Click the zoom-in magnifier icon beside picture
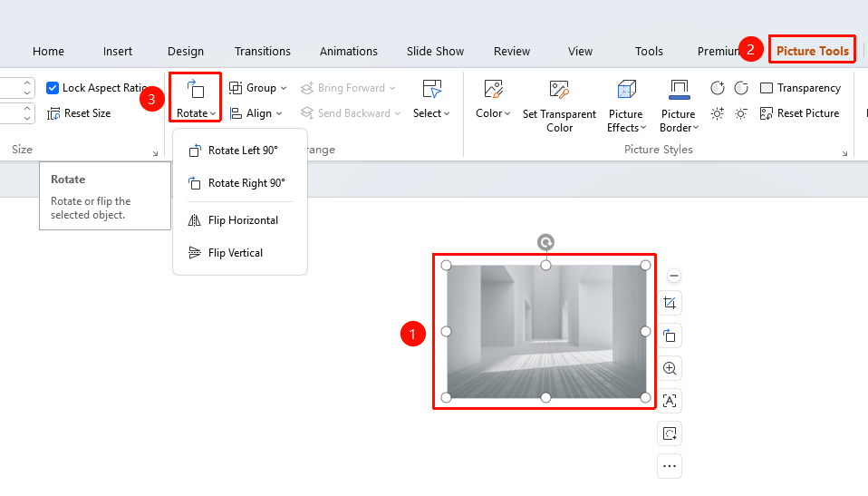The width and height of the screenshot is (868, 496). (670, 368)
